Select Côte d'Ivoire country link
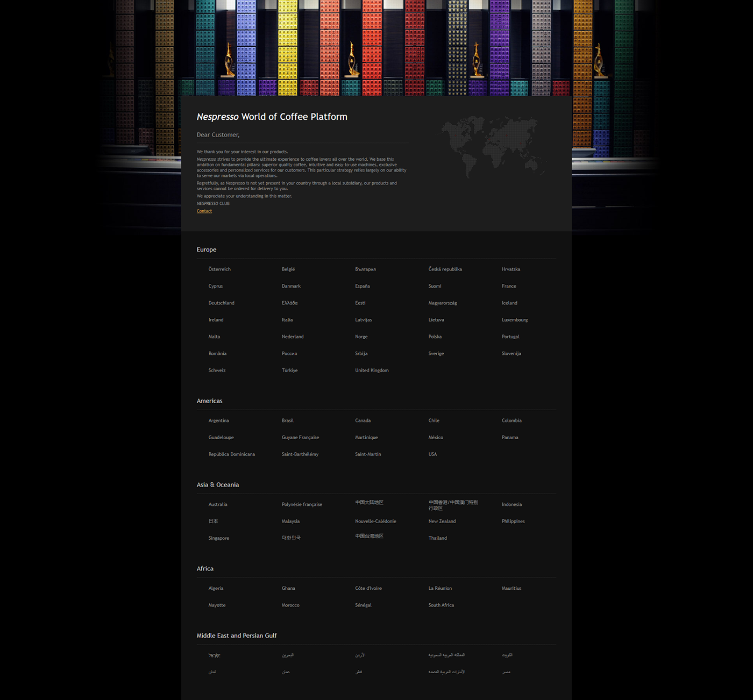The width and height of the screenshot is (753, 700). pyautogui.click(x=368, y=589)
